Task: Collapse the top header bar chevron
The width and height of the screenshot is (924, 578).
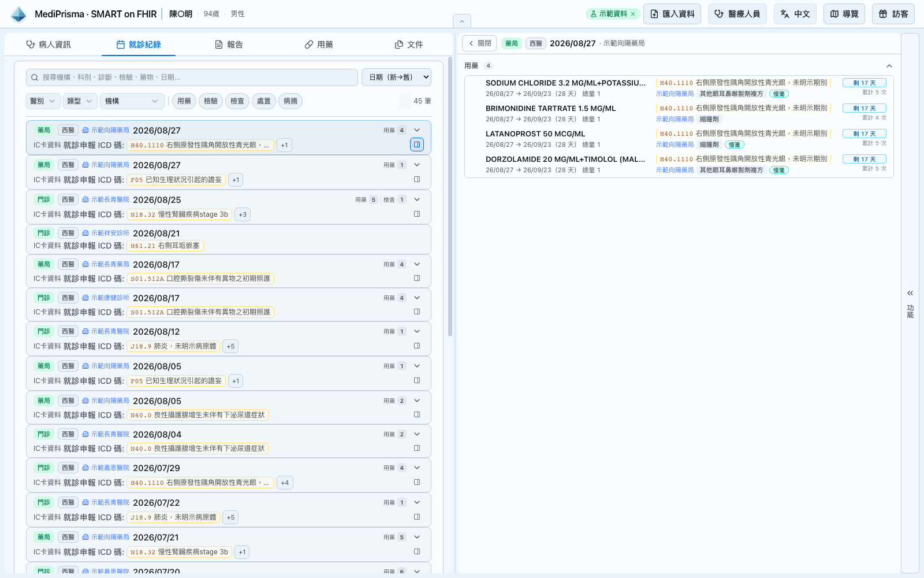Action: [x=462, y=21]
